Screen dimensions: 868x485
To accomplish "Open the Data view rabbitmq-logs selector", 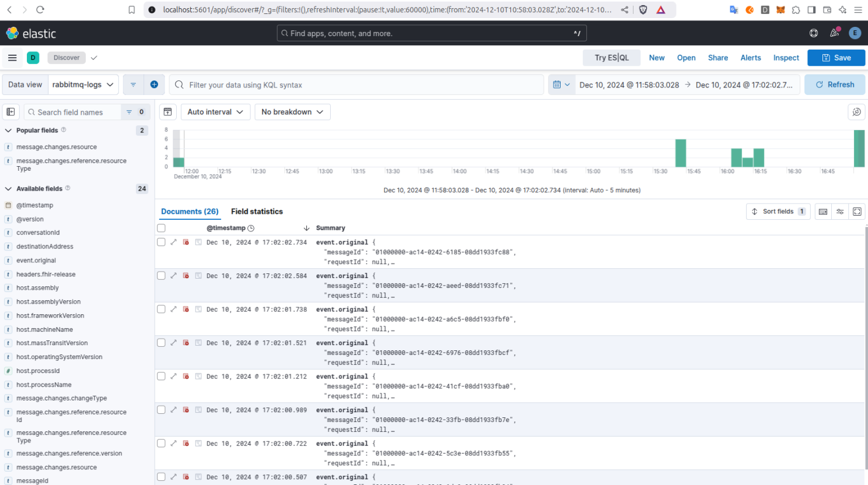I will pyautogui.click(x=83, y=84).
